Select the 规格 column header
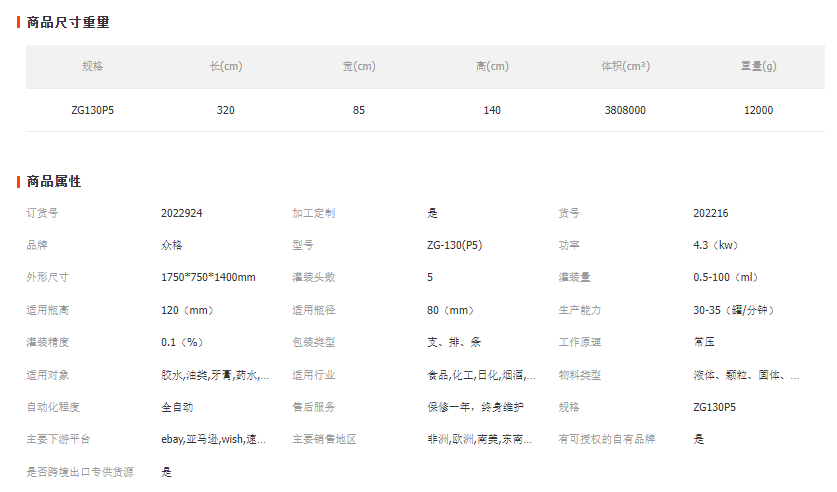 [92, 66]
